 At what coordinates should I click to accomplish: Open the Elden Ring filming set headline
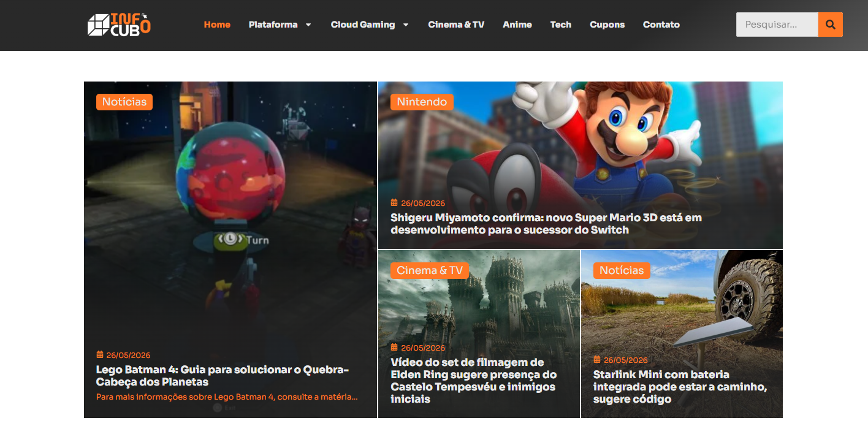click(474, 381)
